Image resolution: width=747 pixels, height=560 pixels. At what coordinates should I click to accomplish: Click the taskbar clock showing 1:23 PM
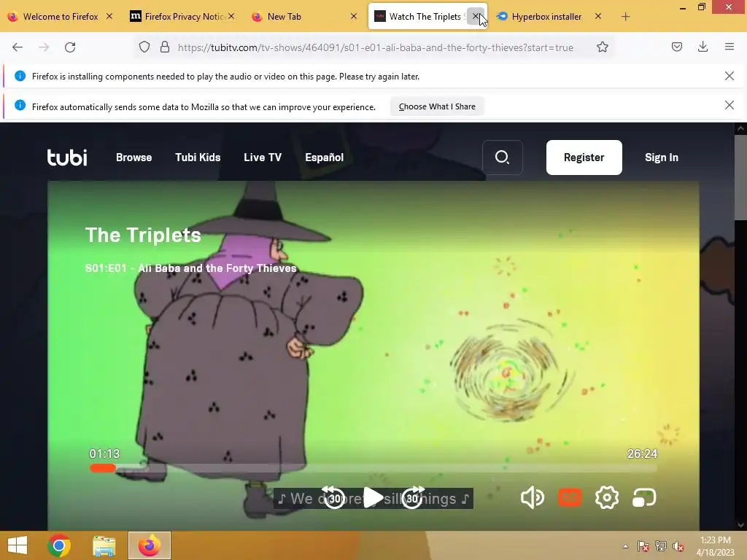[716, 545]
